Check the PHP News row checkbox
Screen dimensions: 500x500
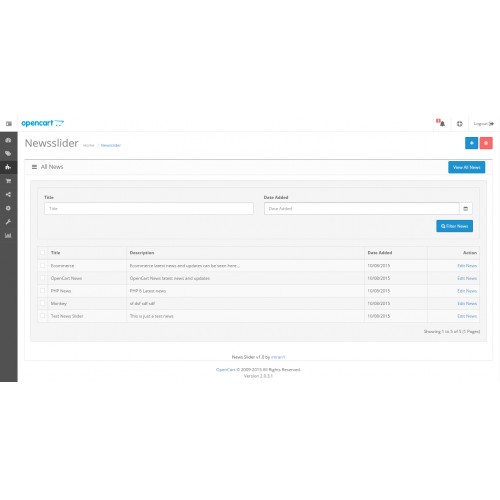pyautogui.click(x=43, y=291)
